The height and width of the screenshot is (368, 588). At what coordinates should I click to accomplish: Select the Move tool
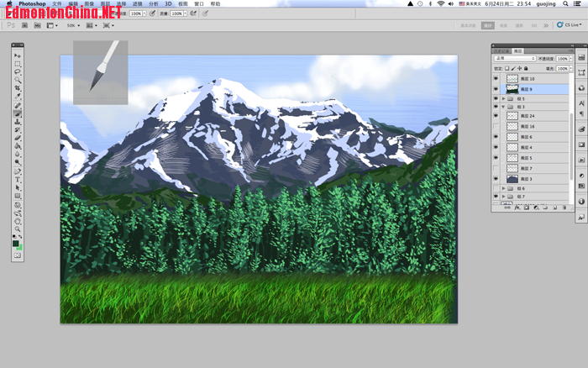[18, 55]
